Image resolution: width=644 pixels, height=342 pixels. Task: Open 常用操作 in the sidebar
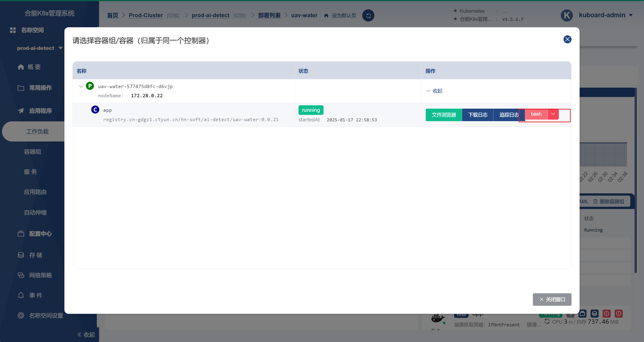[x=35, y=88]
